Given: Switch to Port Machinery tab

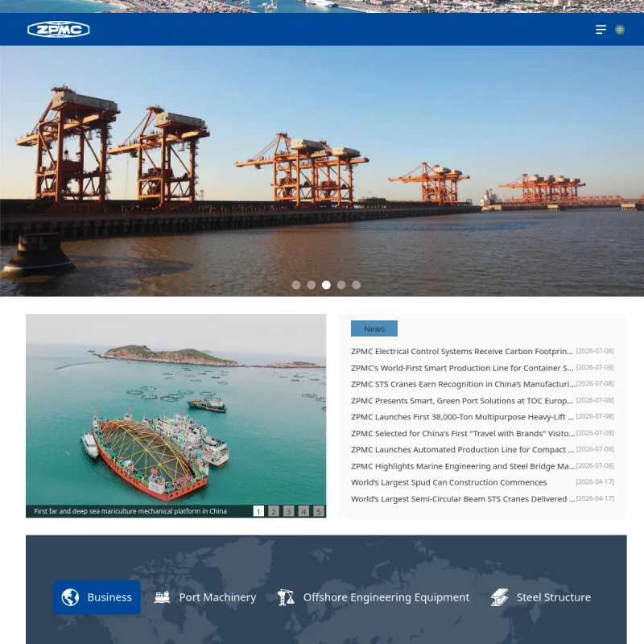Looking at the screenshot, I should pos(205,597).
